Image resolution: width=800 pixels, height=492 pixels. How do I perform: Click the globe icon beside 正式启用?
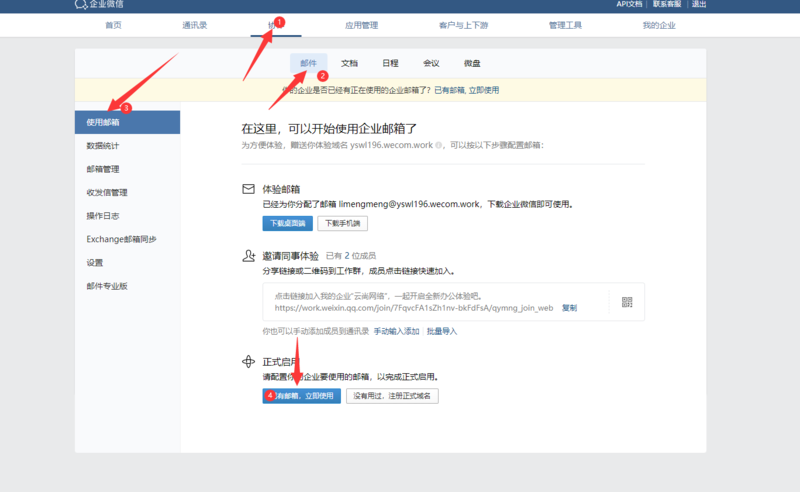(x=248, y=362)
